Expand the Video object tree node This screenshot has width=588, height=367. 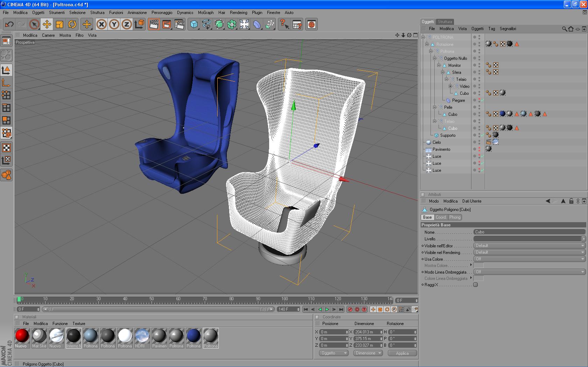point(450,86)
